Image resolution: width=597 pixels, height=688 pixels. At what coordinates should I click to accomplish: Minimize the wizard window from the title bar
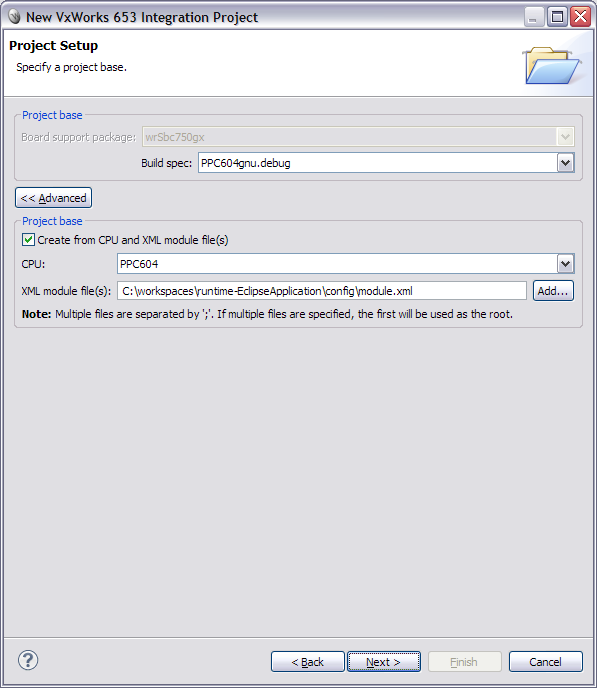534,17
